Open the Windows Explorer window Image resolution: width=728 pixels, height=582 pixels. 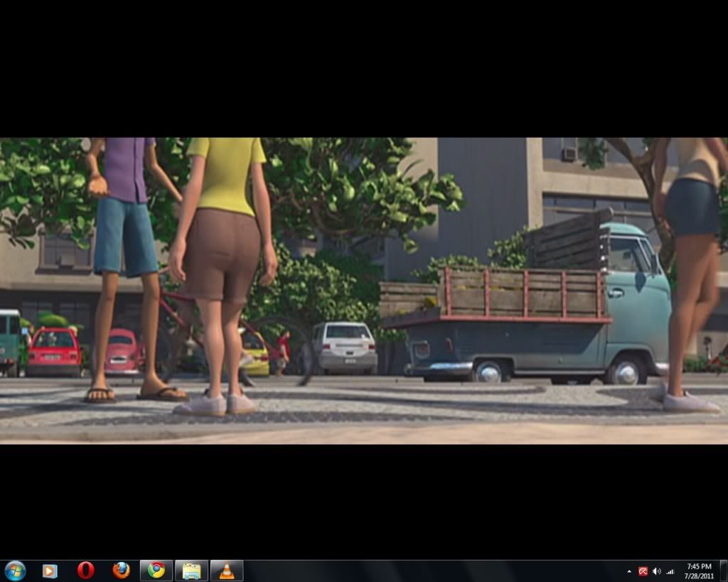(x=191, y=571)
